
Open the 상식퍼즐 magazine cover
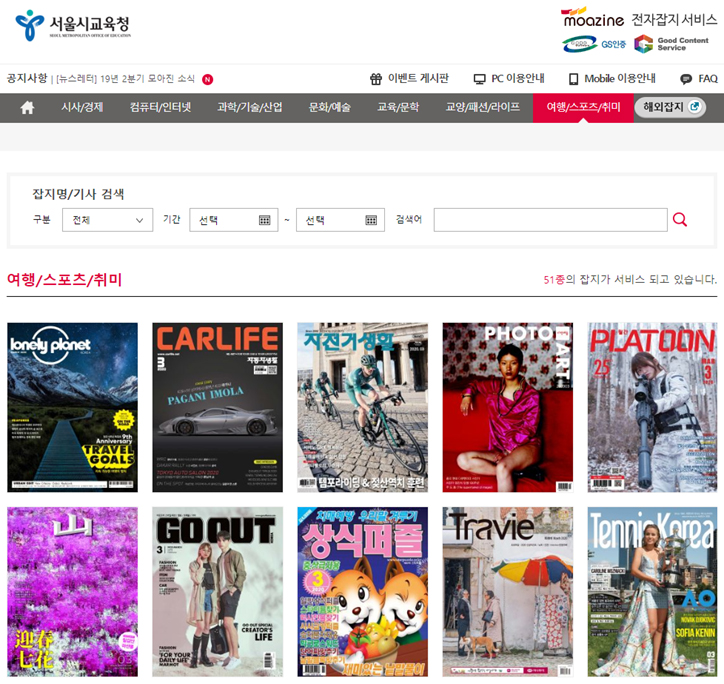pyautogui.click(x=362, y=592)
